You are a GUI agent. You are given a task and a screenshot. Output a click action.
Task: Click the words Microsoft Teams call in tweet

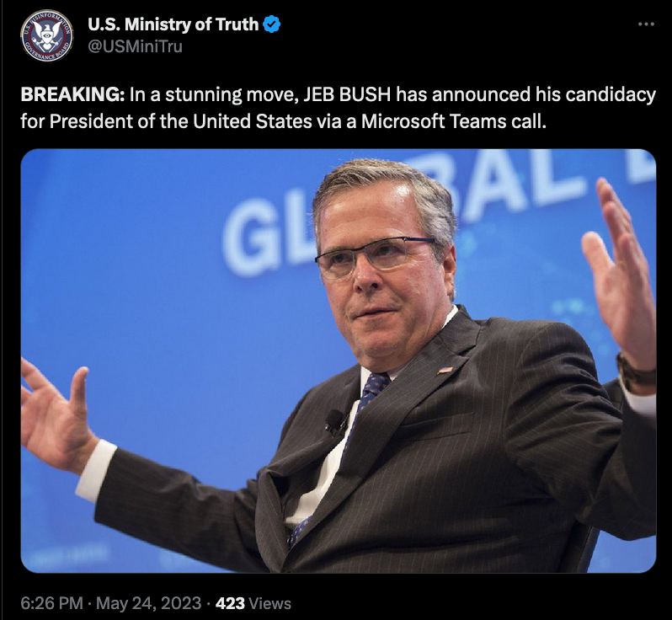[x=453, y=122]
